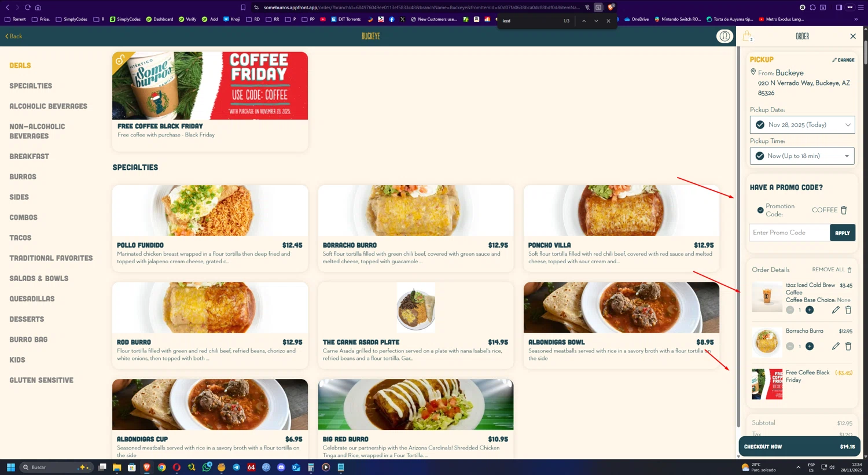
Task: Edit the Borracho Burro order item
Action: [x=836, y=347]
